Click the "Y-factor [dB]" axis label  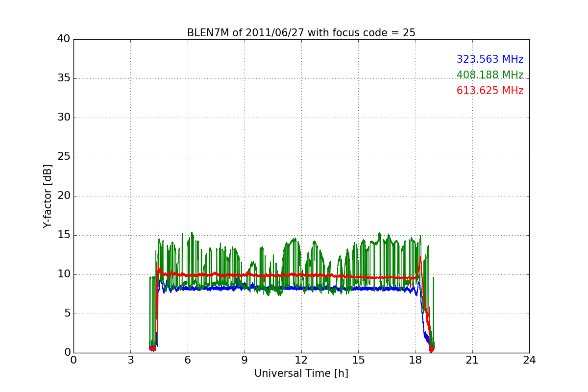tap(48, 196)
